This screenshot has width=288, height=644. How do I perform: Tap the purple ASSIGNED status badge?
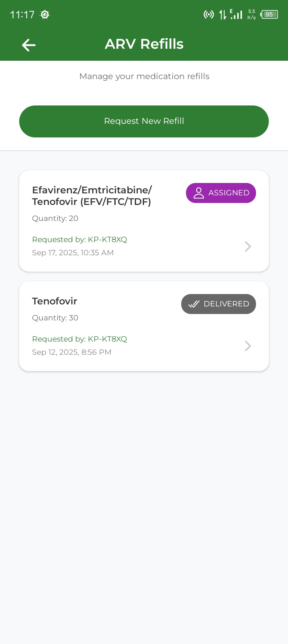(221, 193)
